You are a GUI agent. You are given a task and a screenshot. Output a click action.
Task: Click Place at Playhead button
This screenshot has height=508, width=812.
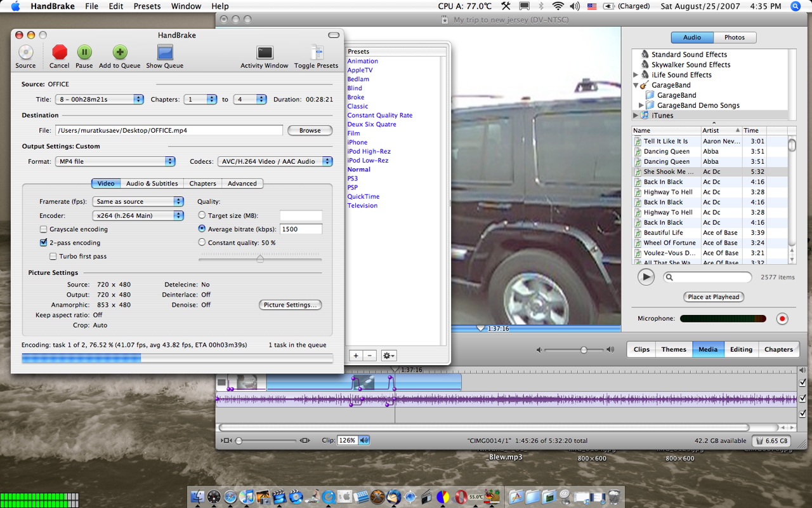[x=714, y=297]
